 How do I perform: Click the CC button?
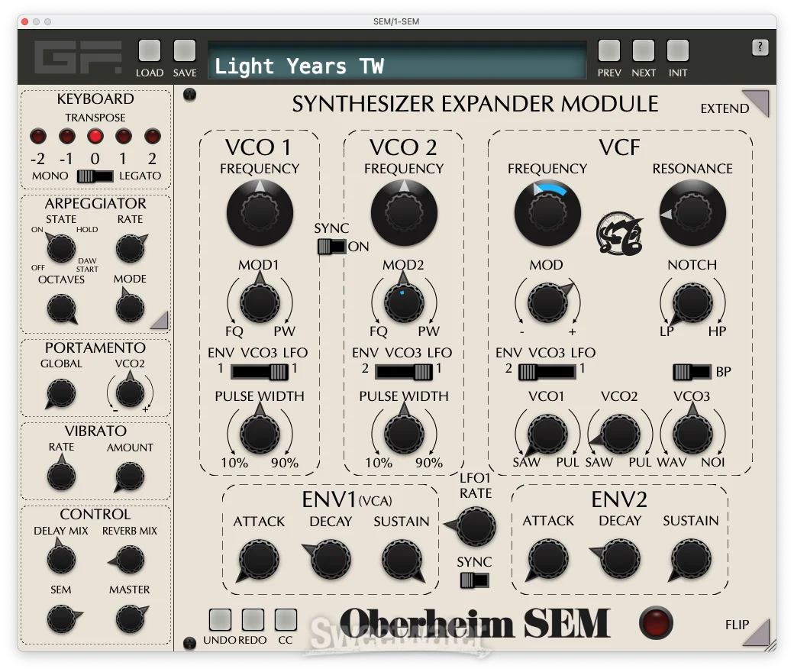point(286,619)
